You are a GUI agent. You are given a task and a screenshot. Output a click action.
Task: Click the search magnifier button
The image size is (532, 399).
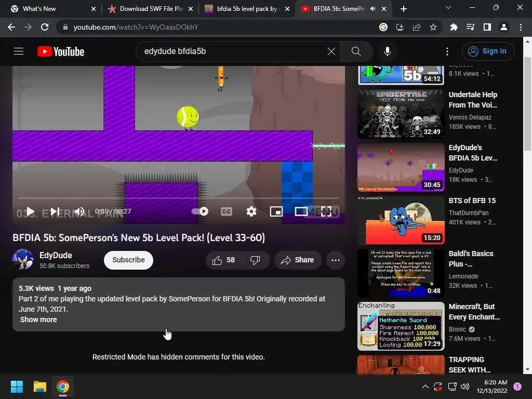[x=356, y=51]
